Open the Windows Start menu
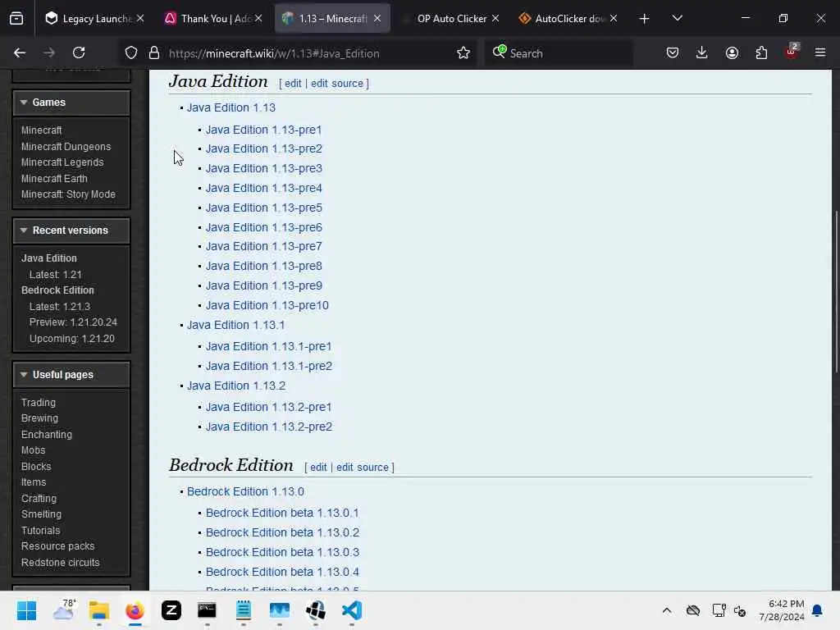840x630 pixels. point(26,610)
